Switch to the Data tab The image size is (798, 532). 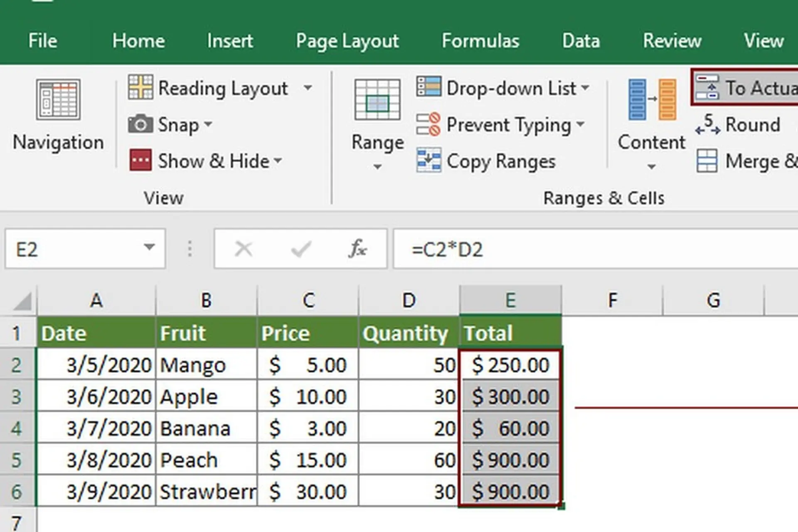pos(581,41)
